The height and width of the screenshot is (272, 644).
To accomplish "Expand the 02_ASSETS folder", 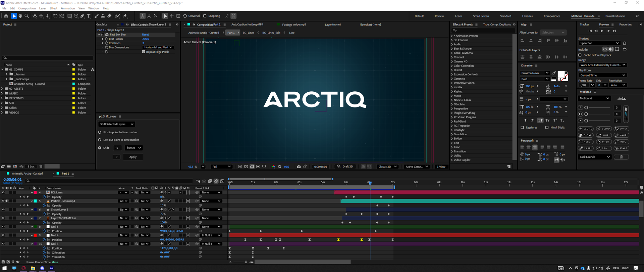I will (x=2, y=89).
